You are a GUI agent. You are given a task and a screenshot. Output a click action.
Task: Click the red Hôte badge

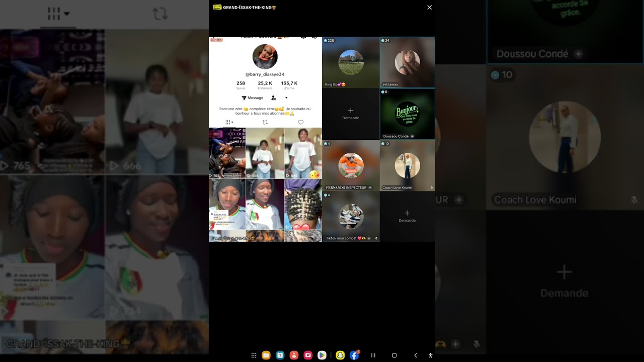click(x=216, y=40)
